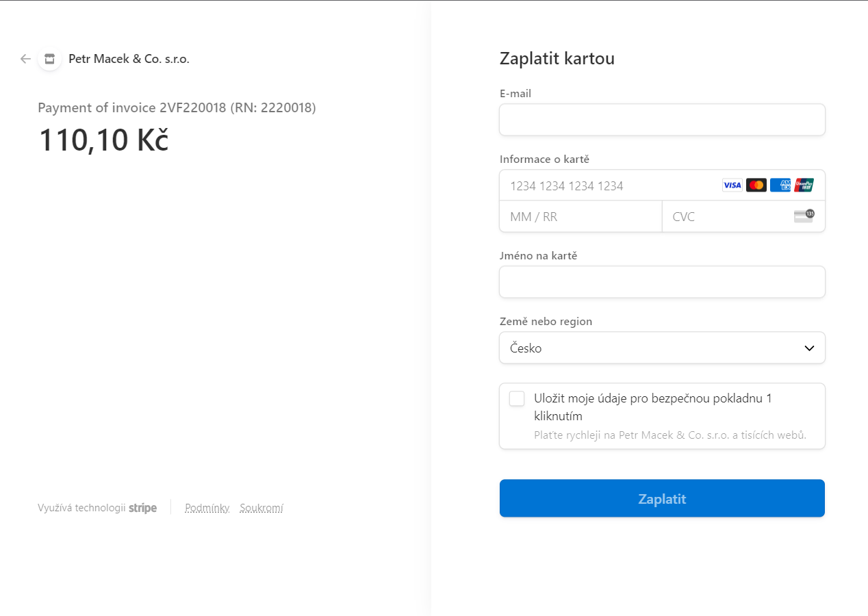Image resolution: width=868 pixels, height=616 pixels.
Task: Open the Soukromí privacy link
Action: (x=261, y=508)
